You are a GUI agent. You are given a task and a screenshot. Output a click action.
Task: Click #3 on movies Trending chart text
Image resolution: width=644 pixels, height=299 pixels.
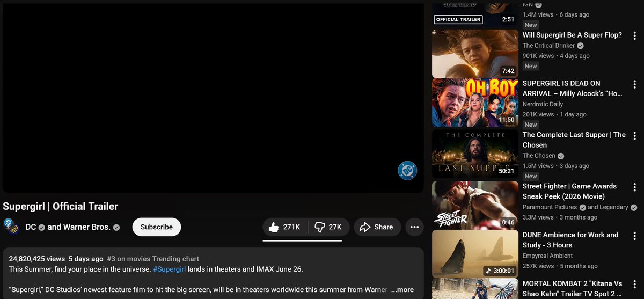pos(153,259)
